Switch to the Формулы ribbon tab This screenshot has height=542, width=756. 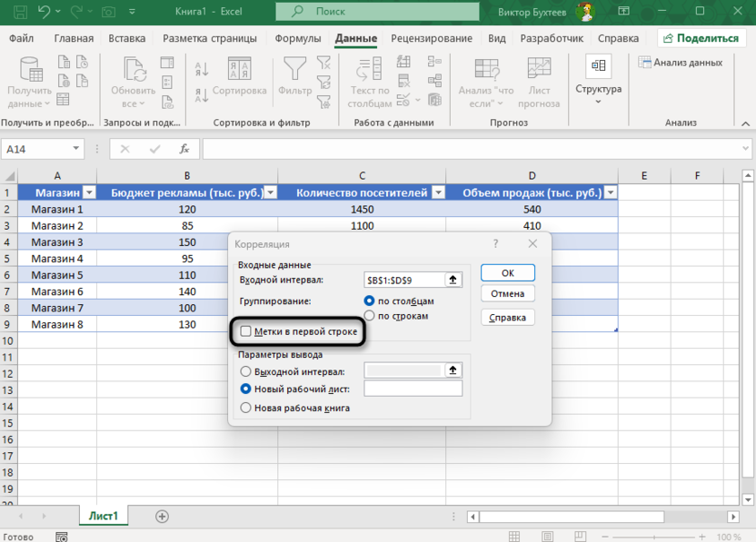[297, 39]
